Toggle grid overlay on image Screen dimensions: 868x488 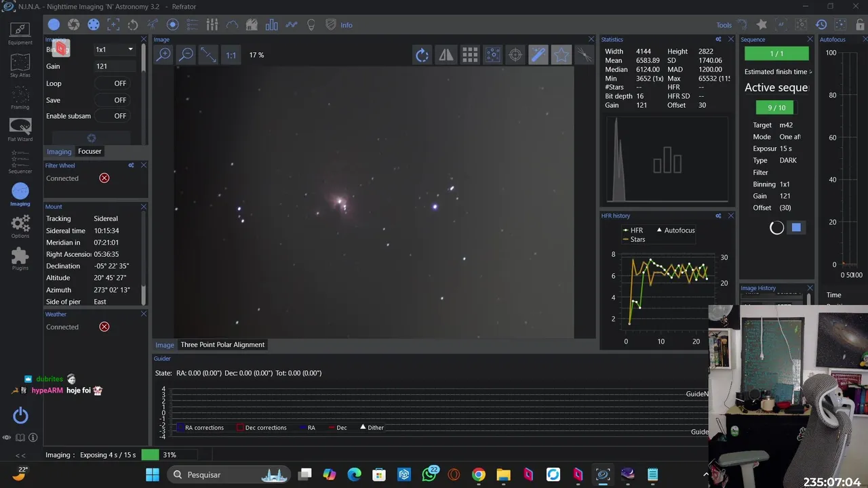coord(469,55)
